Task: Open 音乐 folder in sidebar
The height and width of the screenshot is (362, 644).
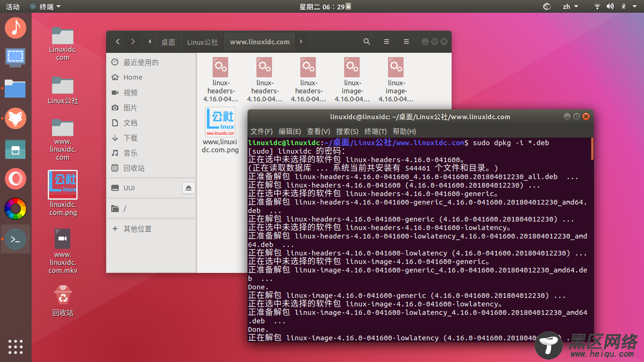Action: pyautogui.click(x=151, y=153)
